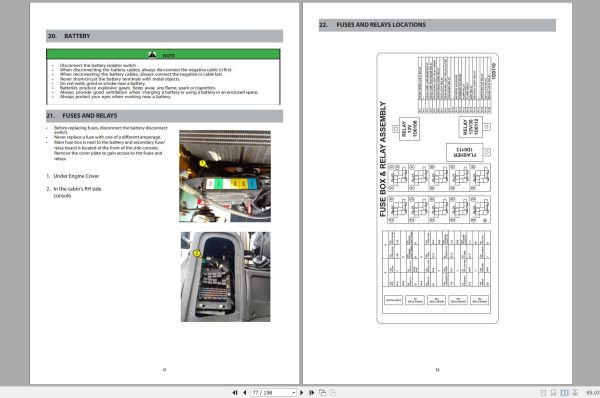Click the green NOTE banner
Viewport: 600px width, 398px height.
(163, 54)
